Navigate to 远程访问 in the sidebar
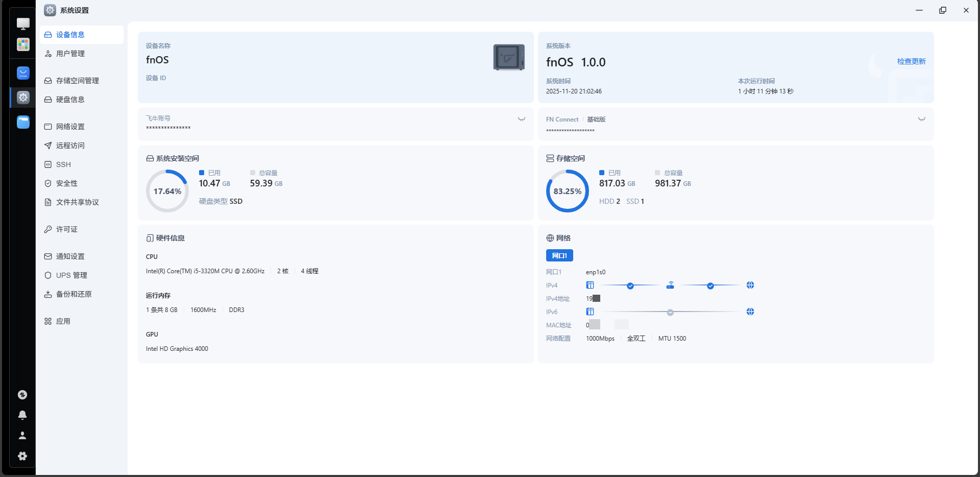The width and height of the screenshot is (980, 477). coord(82,146)
